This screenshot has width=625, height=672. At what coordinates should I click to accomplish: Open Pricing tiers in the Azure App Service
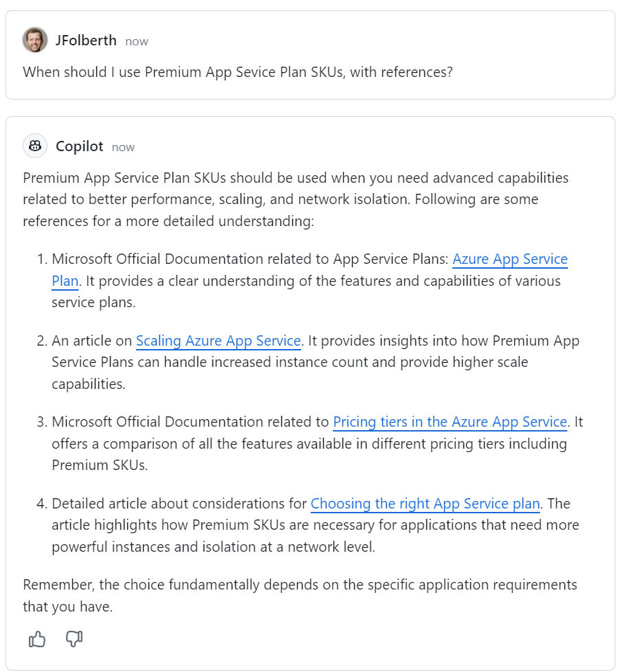pyautogui.click(x=450, y=422)
